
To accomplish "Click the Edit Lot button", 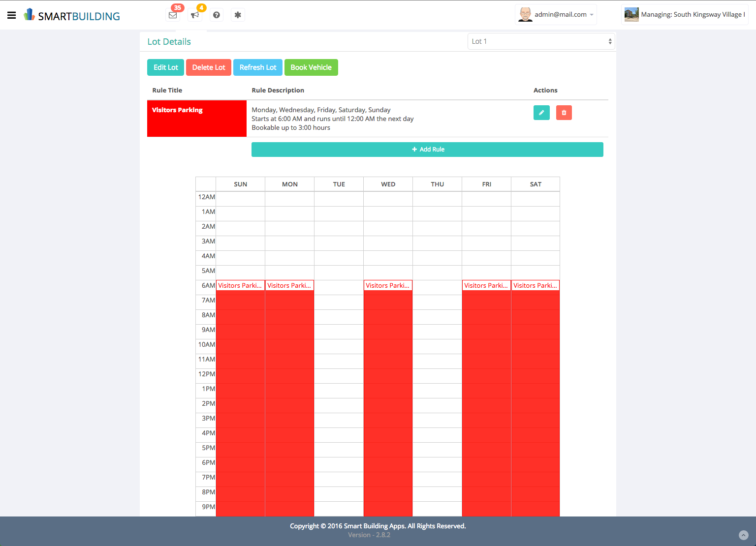I will pyautogui.click(x=165, y=67).
